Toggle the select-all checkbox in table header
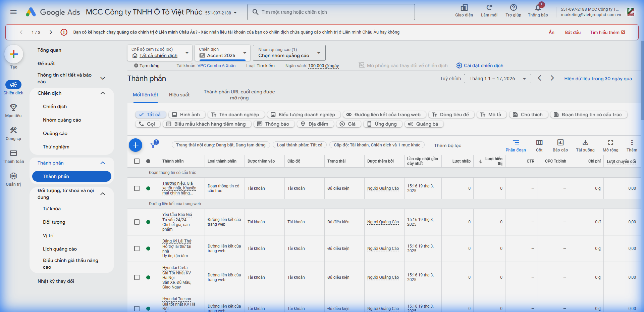The height and width of the screenshot is (312, 644). tap(137, 161)
